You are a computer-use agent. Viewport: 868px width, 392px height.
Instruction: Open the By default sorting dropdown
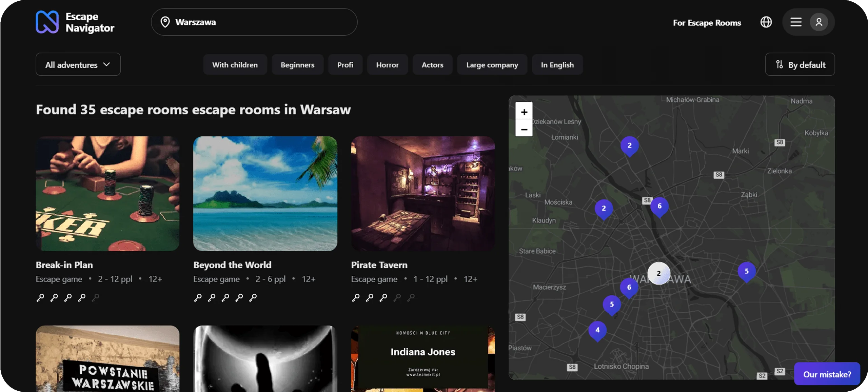pos(800,64)
